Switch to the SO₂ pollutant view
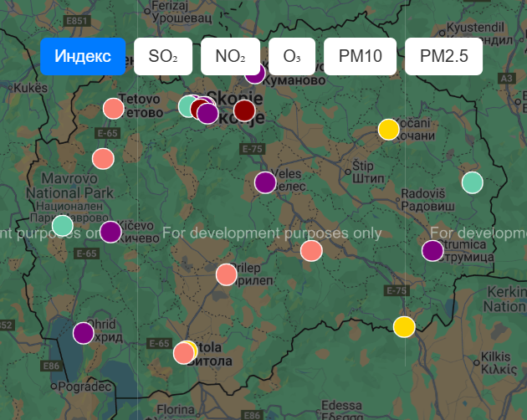Screen dimensions: 527x420 pyautogui.click(x=163, y=56)
